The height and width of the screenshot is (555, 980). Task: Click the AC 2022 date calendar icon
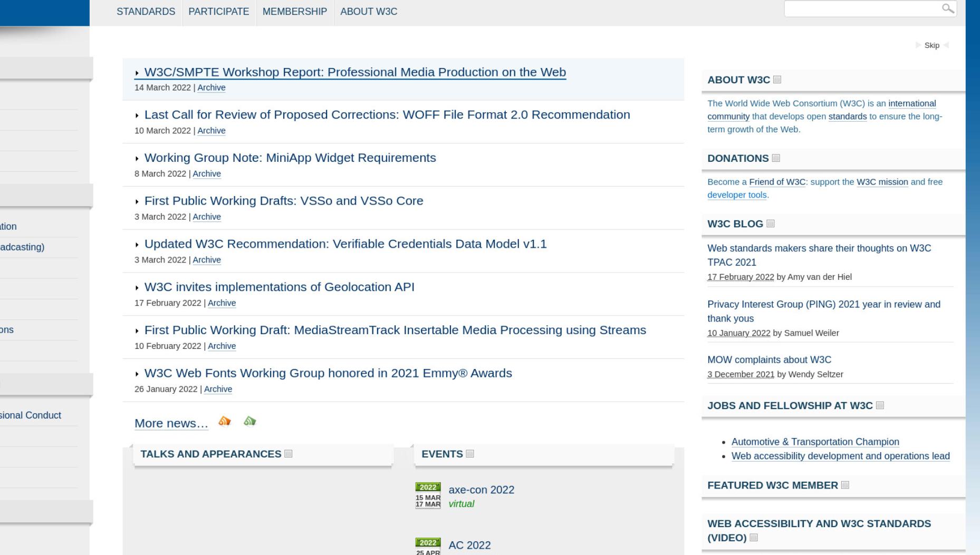click(428, 547)
